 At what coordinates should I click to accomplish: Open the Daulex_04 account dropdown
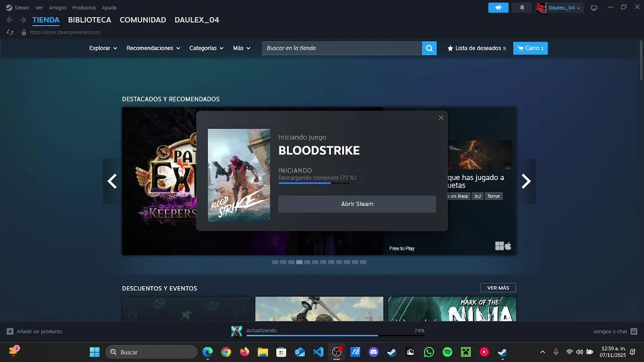coord(564,8)
